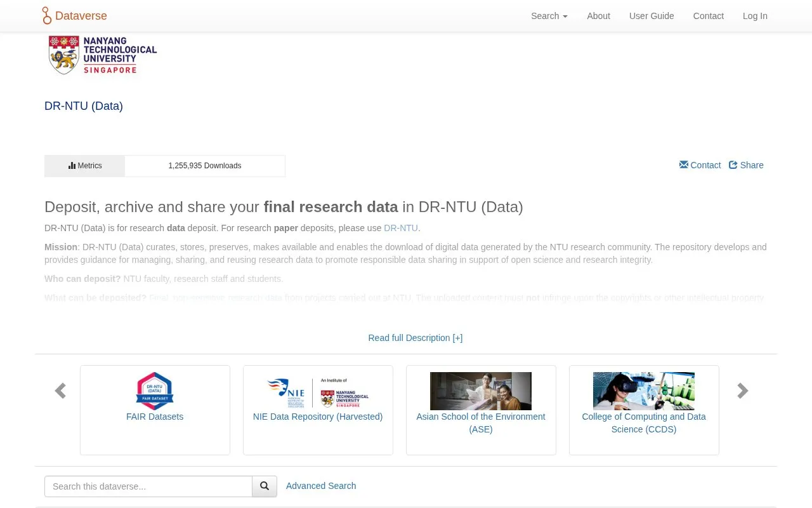Click the 'Deposit, archive and share' heading
Image resolution: width=812 pixels, height=508 pixels.
coord(284,207)
